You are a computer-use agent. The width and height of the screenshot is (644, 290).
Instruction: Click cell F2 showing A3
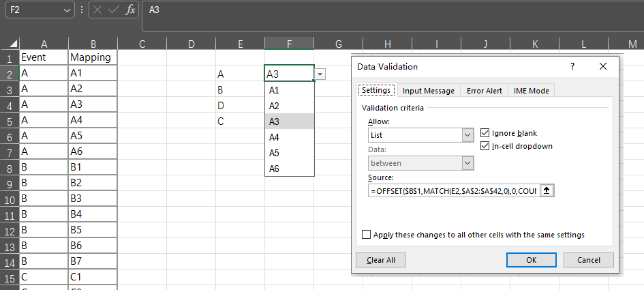click(x=290, y=74)
